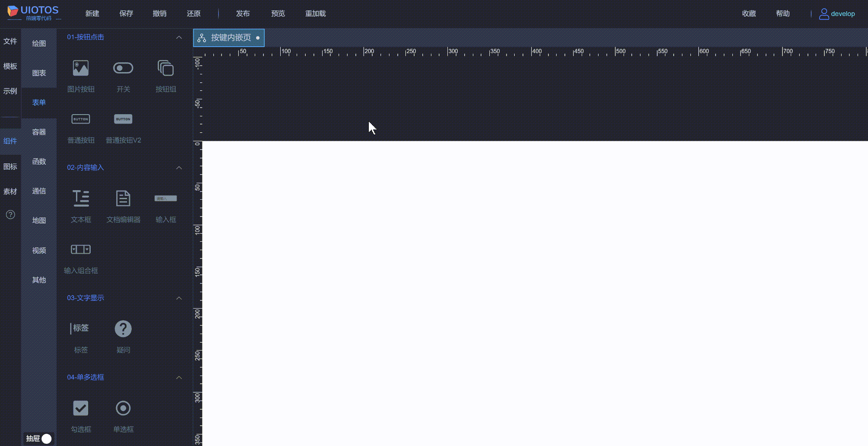Select the 图表 chart category
Image resolution: width=868 pixels, height=446 pixels.
tap(39, 73)
